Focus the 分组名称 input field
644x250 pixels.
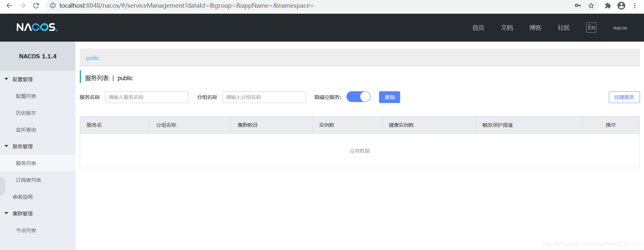coord(264,97)
